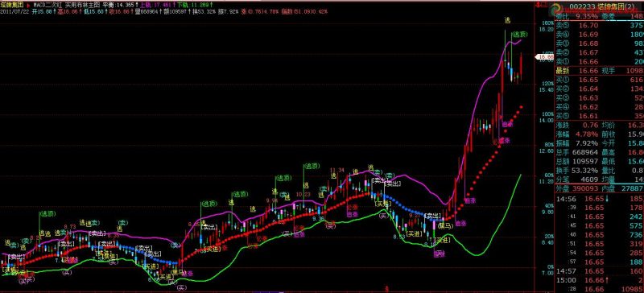The image size is (644, 293).
Task: Click the 外盘 390093 value
Action: coord(584,189)
